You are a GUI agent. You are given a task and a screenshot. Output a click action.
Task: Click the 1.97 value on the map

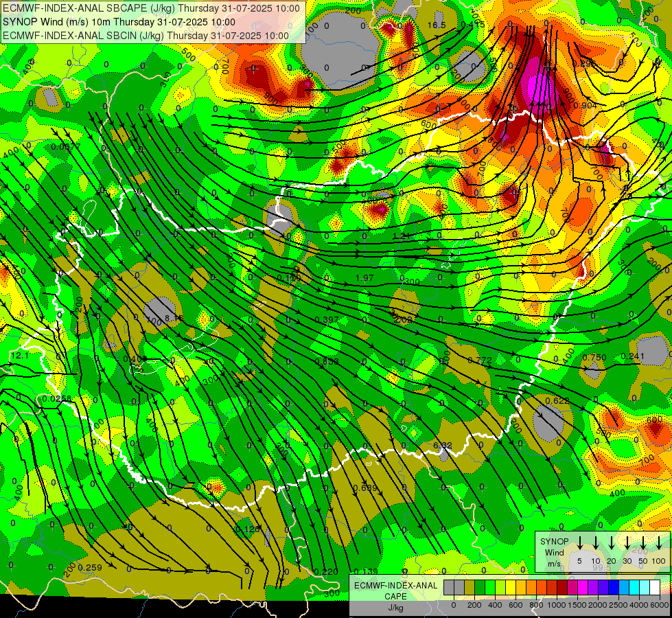pos(364,278)
